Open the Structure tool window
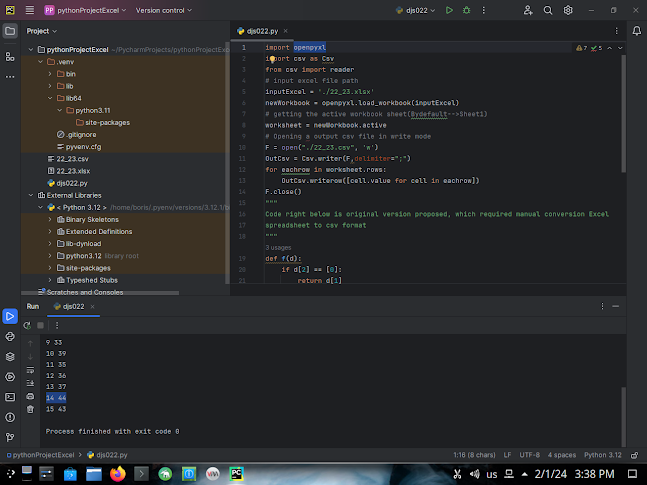The height and width of the screenshot is (485, 647). pyautogui.click(x=10, y=57)
